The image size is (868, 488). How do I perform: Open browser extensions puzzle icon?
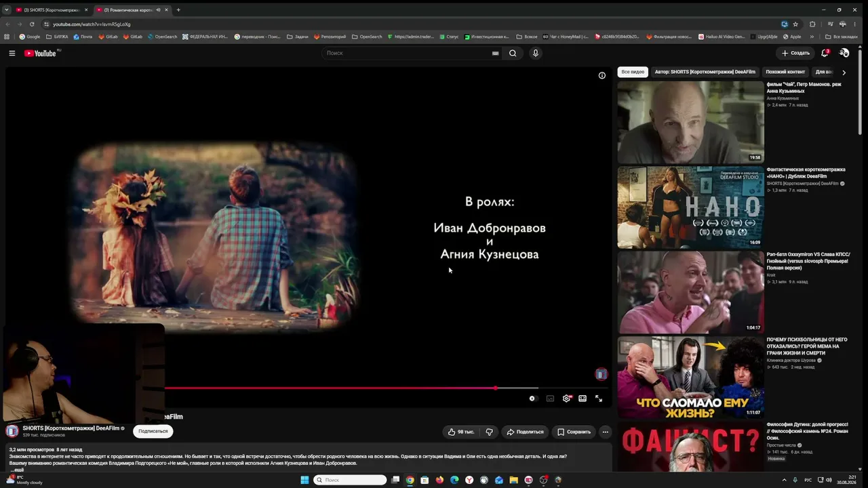812,24
